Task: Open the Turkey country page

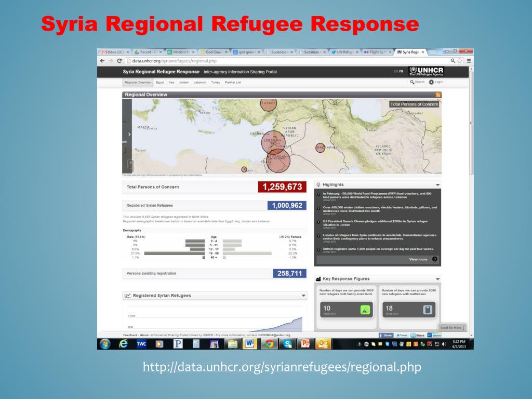Action: coord(216,83)
